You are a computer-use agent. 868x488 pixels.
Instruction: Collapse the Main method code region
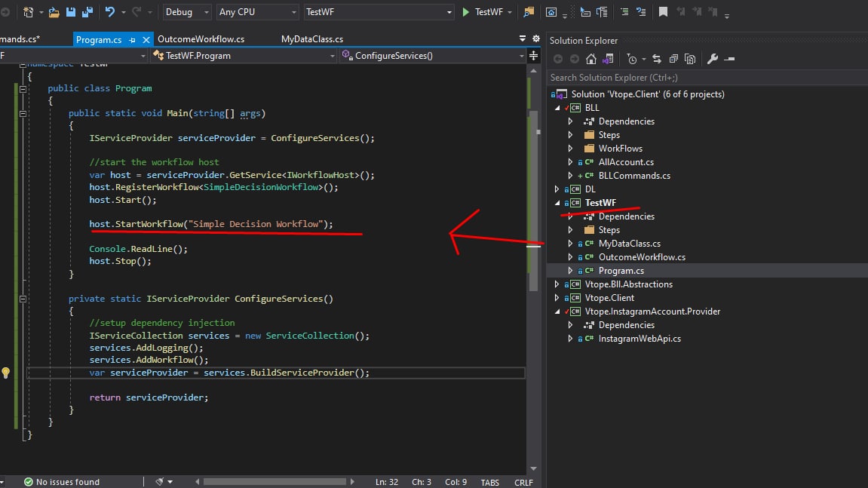[x=23, y=114]
